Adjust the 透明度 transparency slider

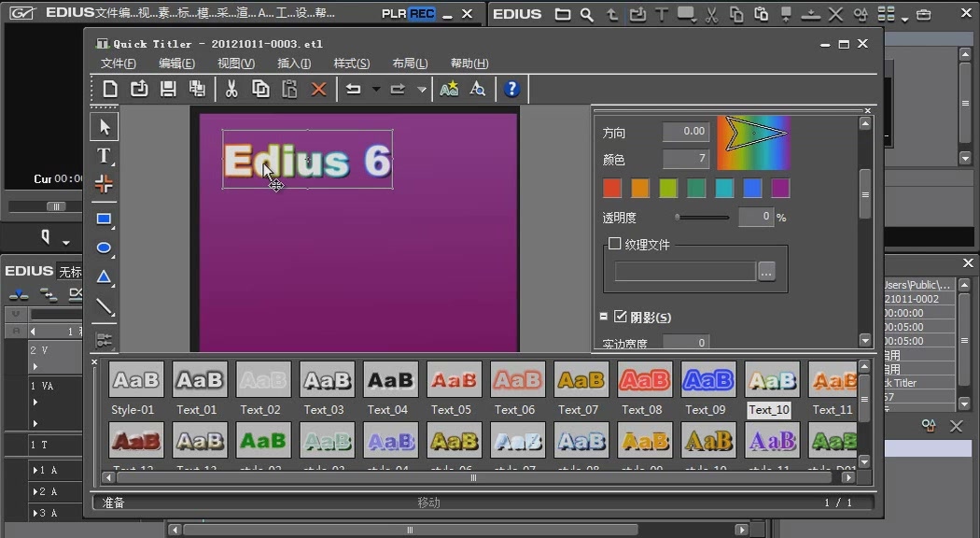pos(702,217)
